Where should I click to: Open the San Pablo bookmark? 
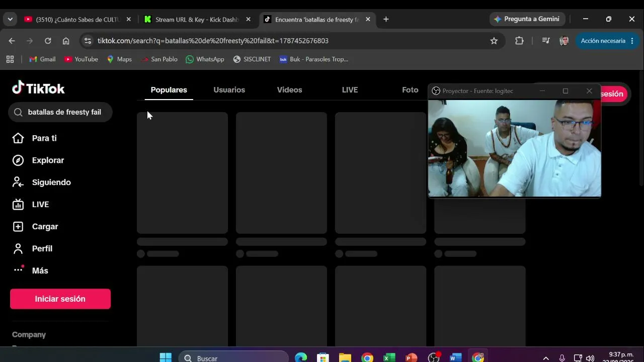click(159, 59)
